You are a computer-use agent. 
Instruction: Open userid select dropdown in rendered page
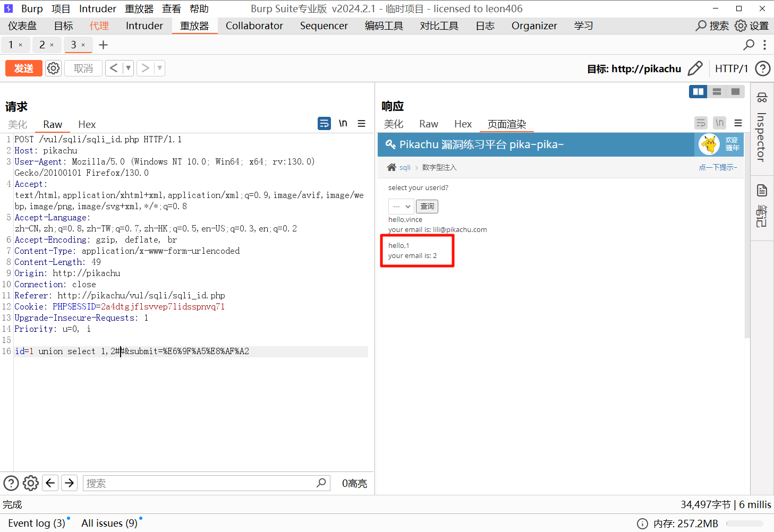401,207
